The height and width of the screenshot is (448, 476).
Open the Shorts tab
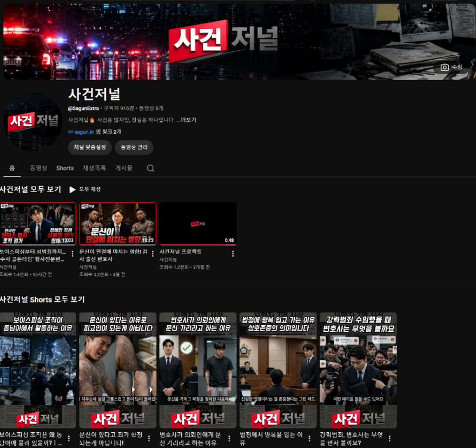[x=65, y=168]
